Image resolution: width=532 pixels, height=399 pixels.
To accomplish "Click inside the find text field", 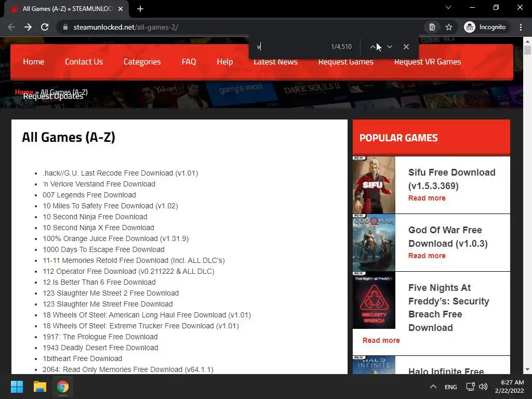I will click(292, 47).
